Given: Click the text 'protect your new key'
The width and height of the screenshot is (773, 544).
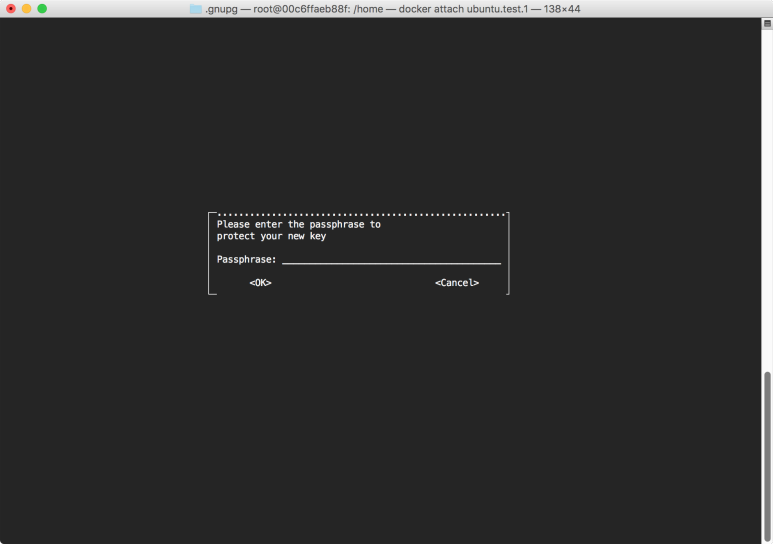Looking at the screenshot, I should point(272,236).
